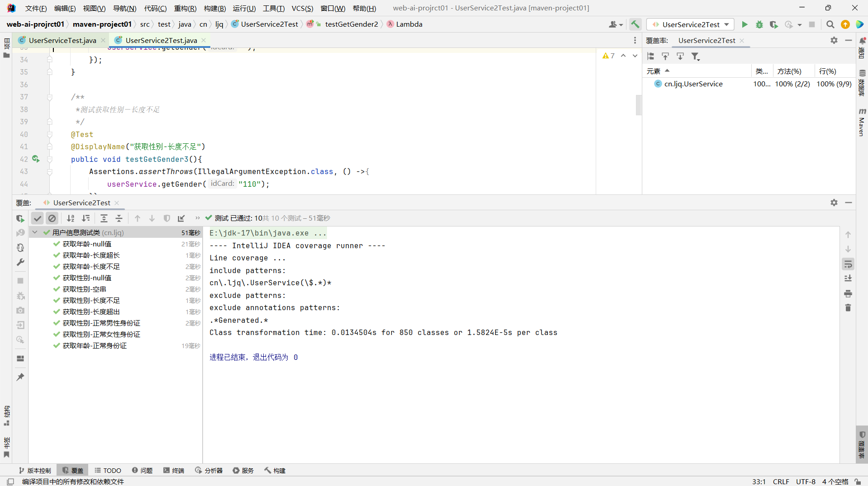Viewport: 868px width, 486px height.
Task: Open 版本控制 tool window
Action: point(35,470)
